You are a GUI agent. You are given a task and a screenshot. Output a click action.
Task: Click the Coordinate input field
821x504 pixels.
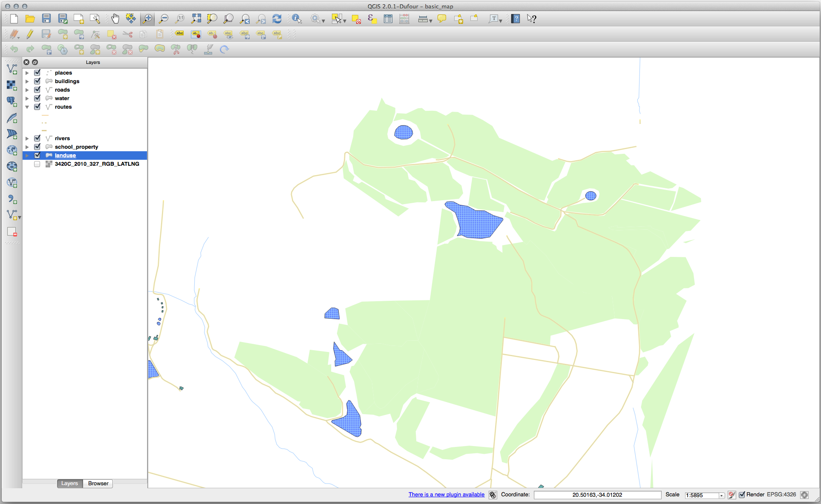click(597, 495)
